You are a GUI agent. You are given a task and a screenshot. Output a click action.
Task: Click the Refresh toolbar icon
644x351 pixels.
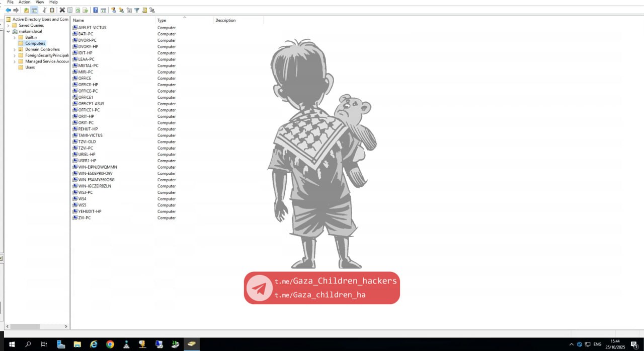pos(77,10)
